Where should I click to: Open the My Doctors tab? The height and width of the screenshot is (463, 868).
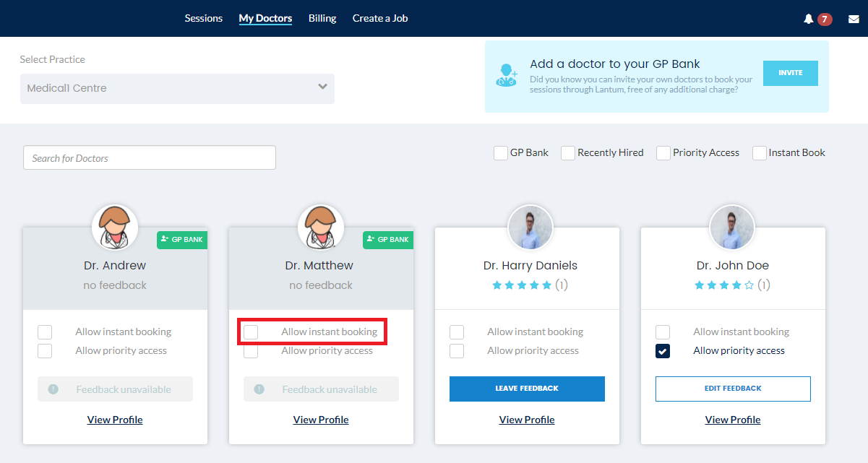tap(265, 19)
